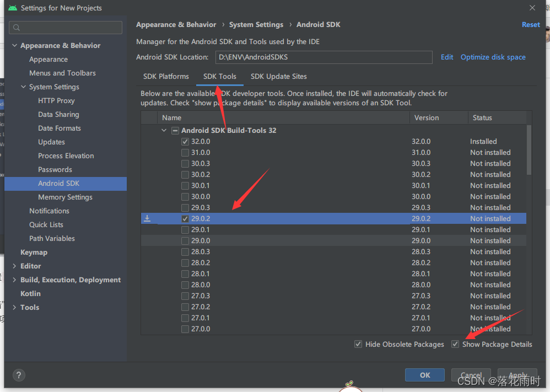Toggle Hide Obsolete Packages checkbox
The image size is (550, 392).
[358, 344]
